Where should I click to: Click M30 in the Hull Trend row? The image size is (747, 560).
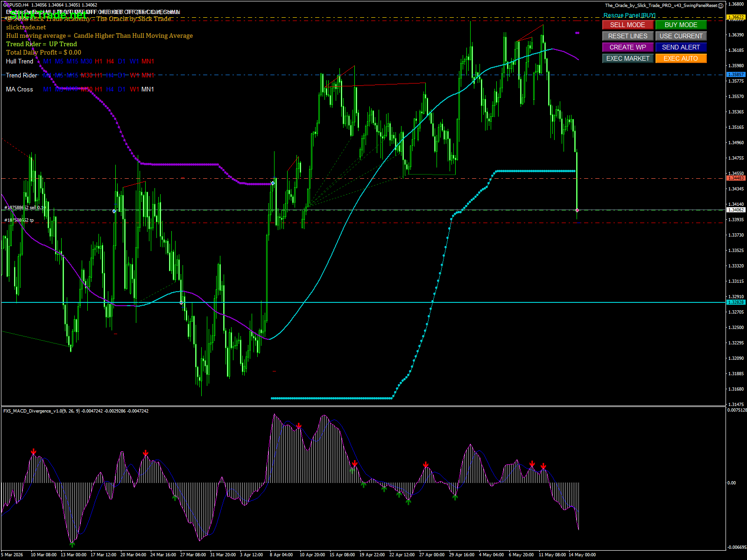86,61
